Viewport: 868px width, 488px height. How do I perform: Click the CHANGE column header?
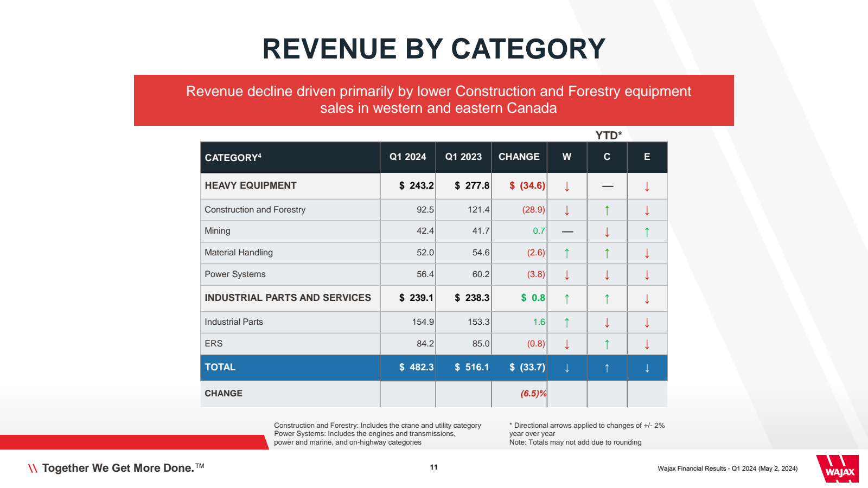click(519, 157)
